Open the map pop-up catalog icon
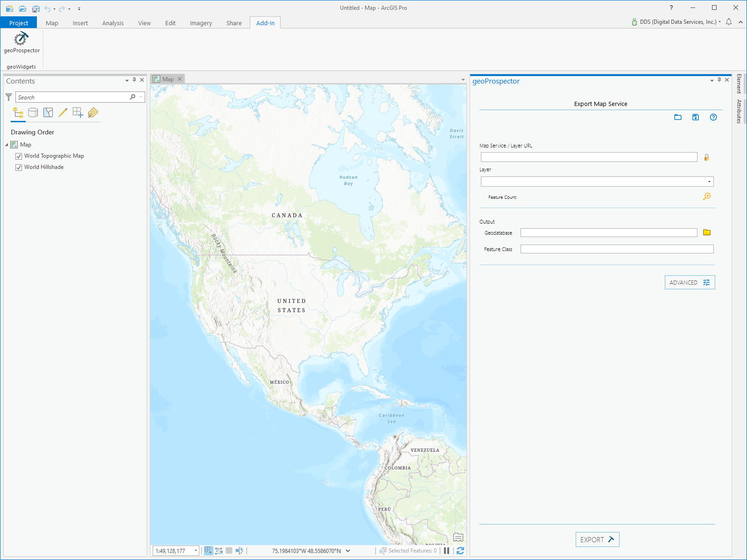The image size is (747, 560). pos(458,538)
